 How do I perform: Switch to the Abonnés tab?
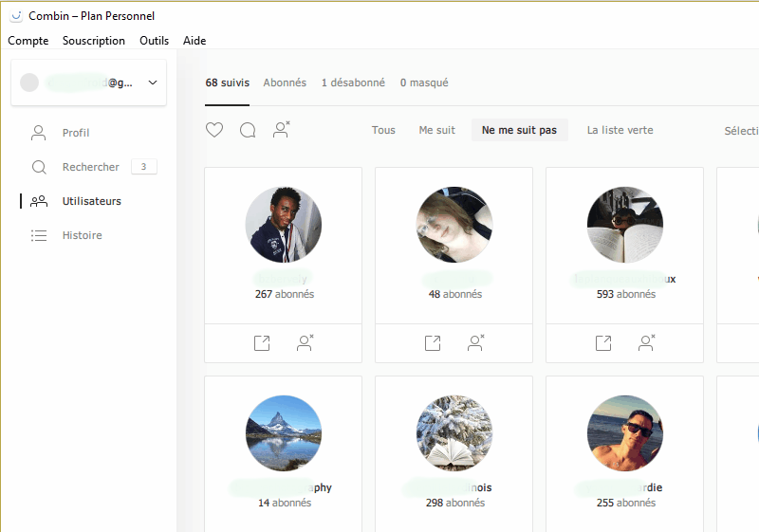[x=285, y=83]
